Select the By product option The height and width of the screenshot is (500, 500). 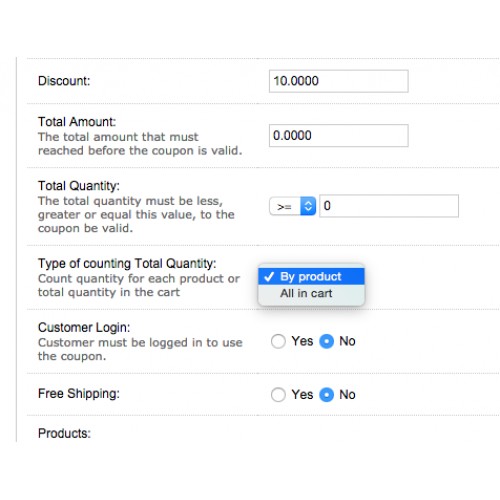(311, 277)
